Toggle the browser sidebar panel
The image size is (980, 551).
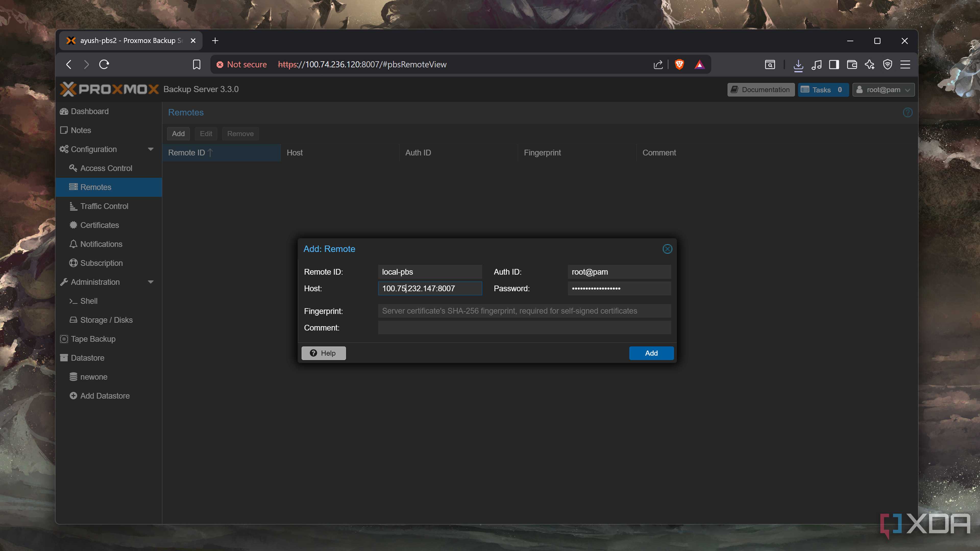coord(834,64)
